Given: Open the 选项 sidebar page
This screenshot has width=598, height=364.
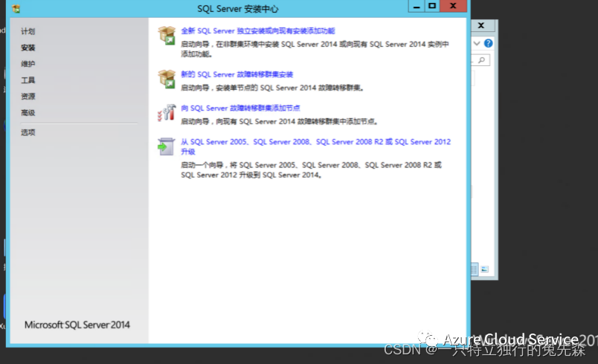Looking at the screenshot, I should [28, 132].
